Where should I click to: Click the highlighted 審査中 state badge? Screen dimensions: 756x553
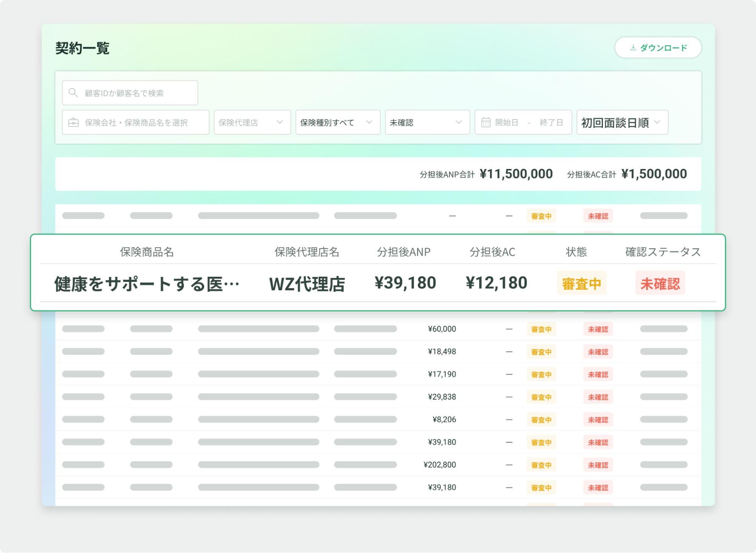tap(581, 283)
